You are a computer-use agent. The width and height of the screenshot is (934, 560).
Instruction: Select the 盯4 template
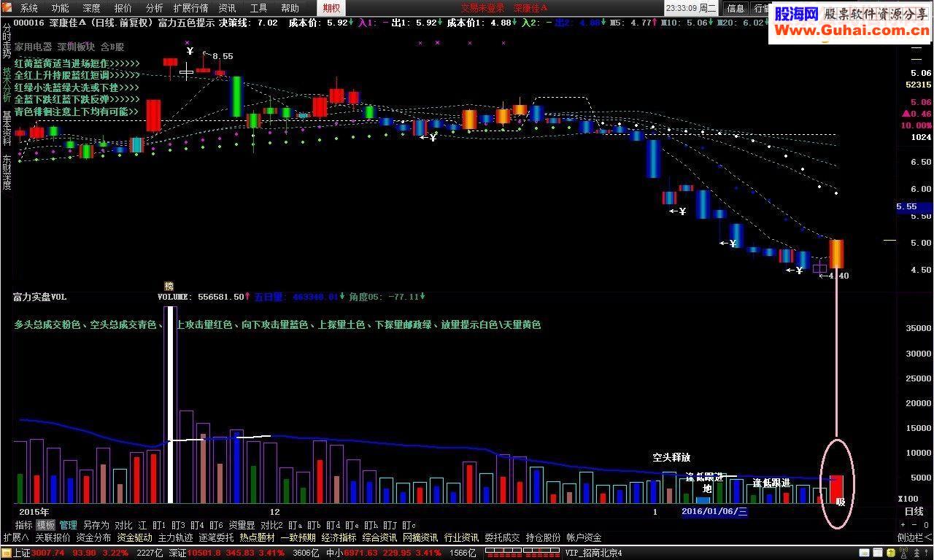[197, 525]
